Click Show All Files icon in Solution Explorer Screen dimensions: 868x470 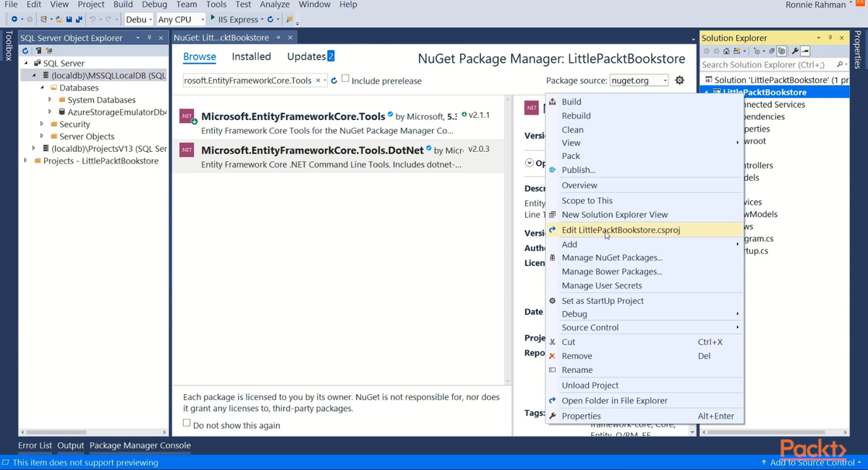click(x=781, y=51)
